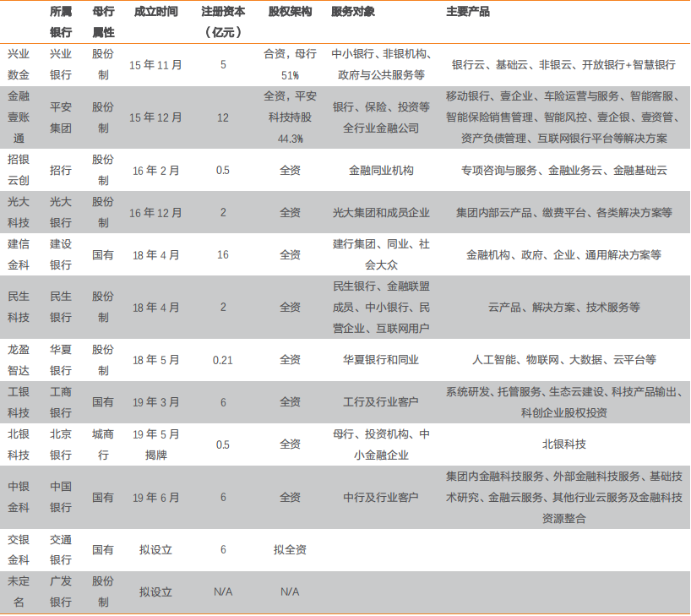Click the 光大集团和成员企业 service cell
The image size is (691, 616).
381,213
